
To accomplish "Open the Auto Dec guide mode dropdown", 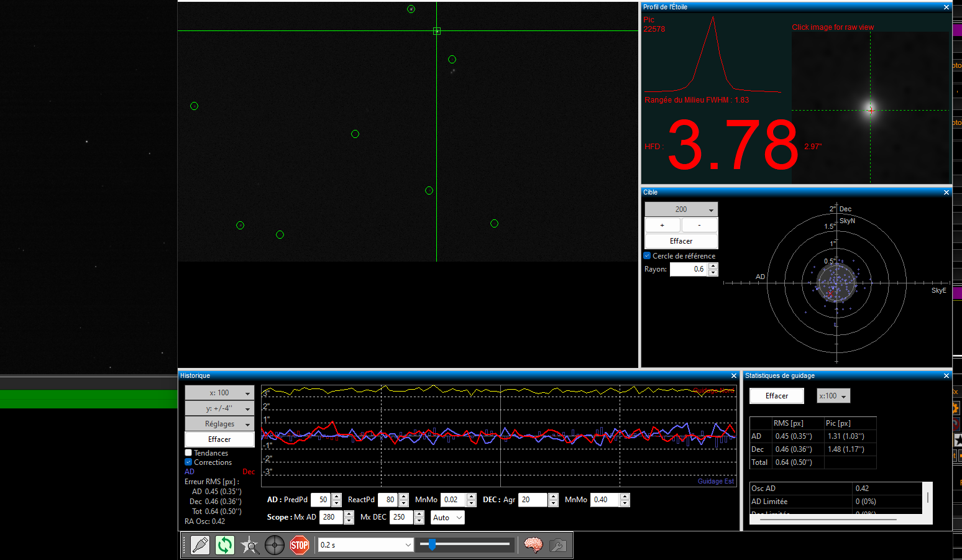I will 447,518.
